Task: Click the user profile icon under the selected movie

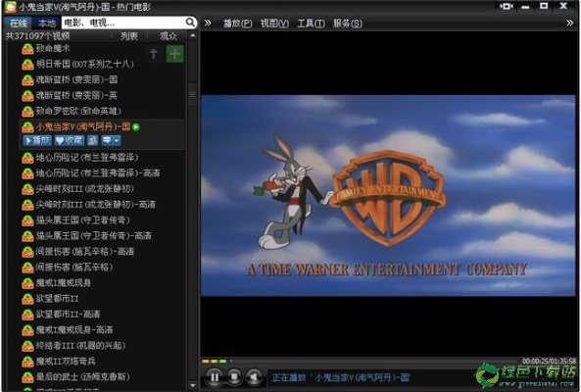Action: 93,140
